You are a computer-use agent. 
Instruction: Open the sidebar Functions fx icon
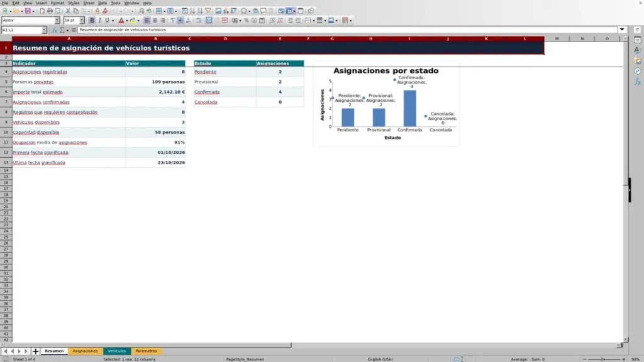[638, 82]
